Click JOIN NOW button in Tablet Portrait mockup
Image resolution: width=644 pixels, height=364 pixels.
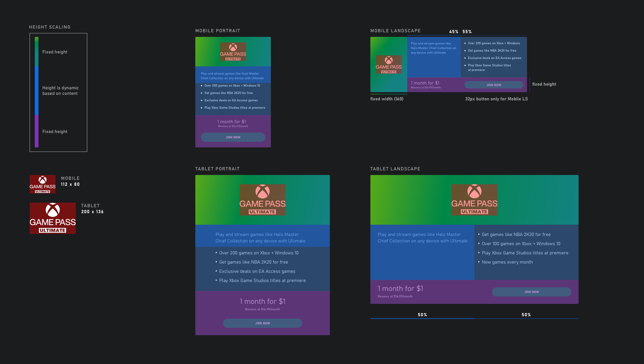(x=262, y=323)
